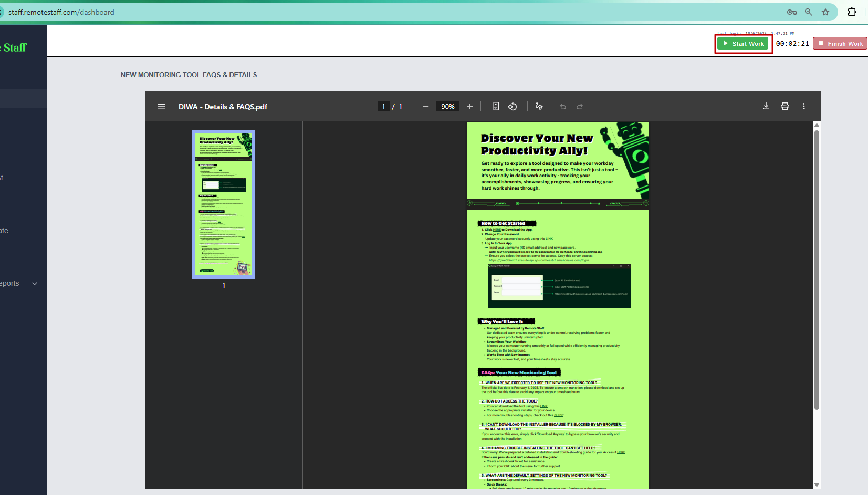Click the undo arrow in PDF toolbar
The width and height of the screenshot is (868, 495).
pos(563,106)
